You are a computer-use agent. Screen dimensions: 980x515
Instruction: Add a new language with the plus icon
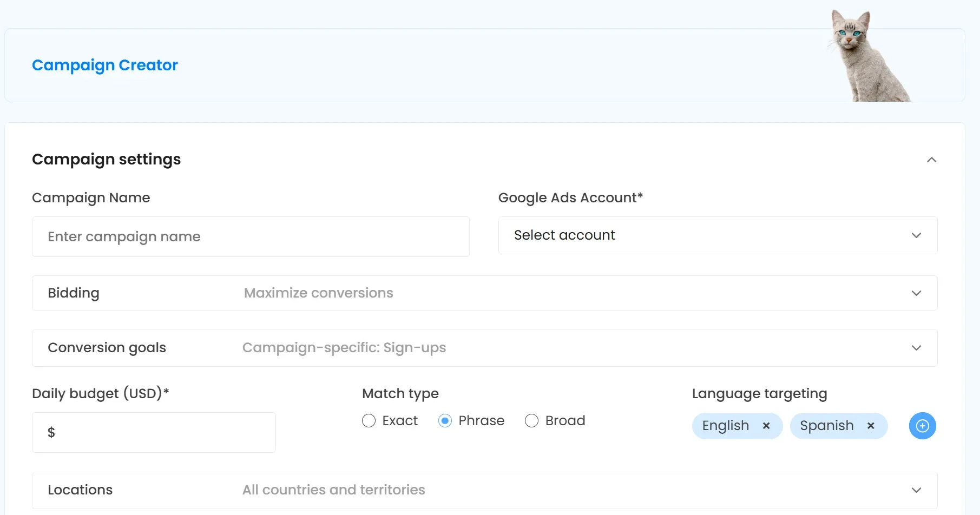tap(922, 426)
